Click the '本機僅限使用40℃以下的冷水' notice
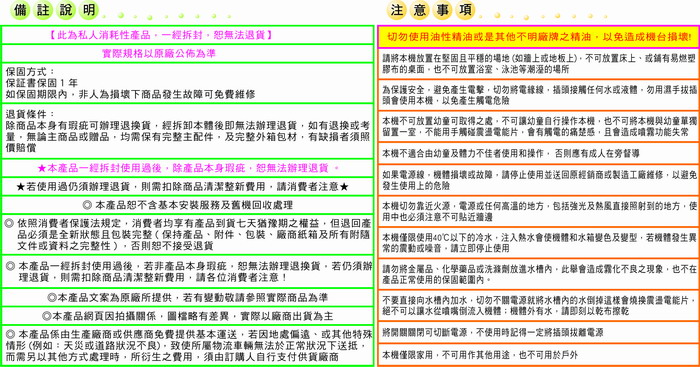Screen dimensions: 700x367 (538, 243)
